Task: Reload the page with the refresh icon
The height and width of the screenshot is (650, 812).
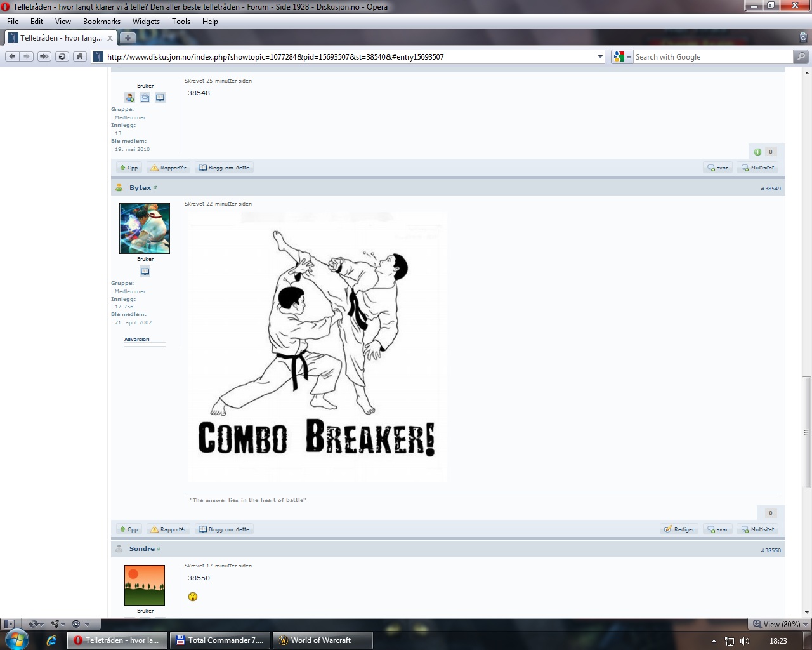Action: pyautogui.click(x=62, y=56)
